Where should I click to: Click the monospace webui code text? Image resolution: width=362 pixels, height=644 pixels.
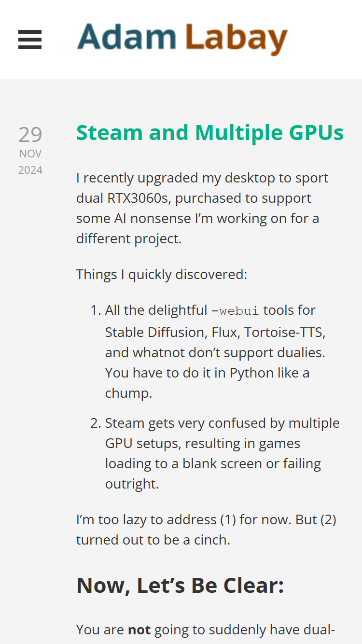[x=239, y=311]
